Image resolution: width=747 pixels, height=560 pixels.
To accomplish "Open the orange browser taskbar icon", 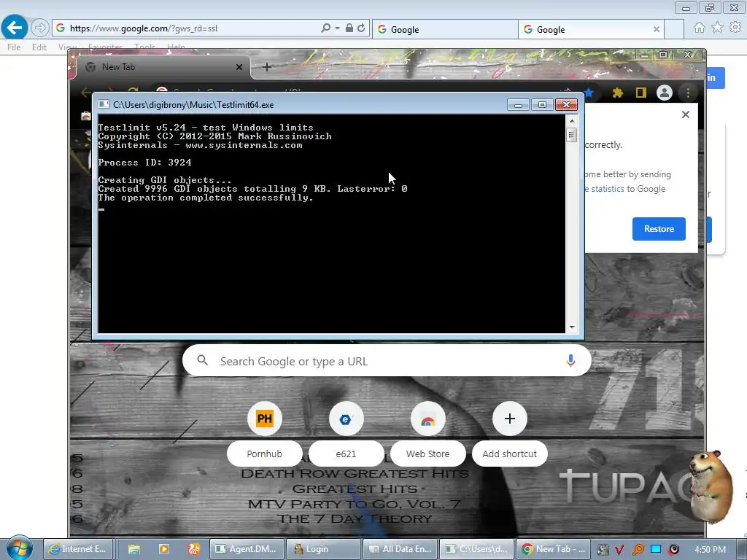I will point(194,549).
